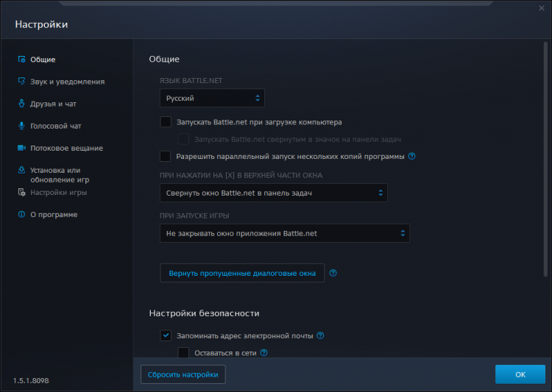Screen dimensions: 552x392
Task: Uncheck Запоминать адрес электронной почты
Action: [x=166, y=335]
